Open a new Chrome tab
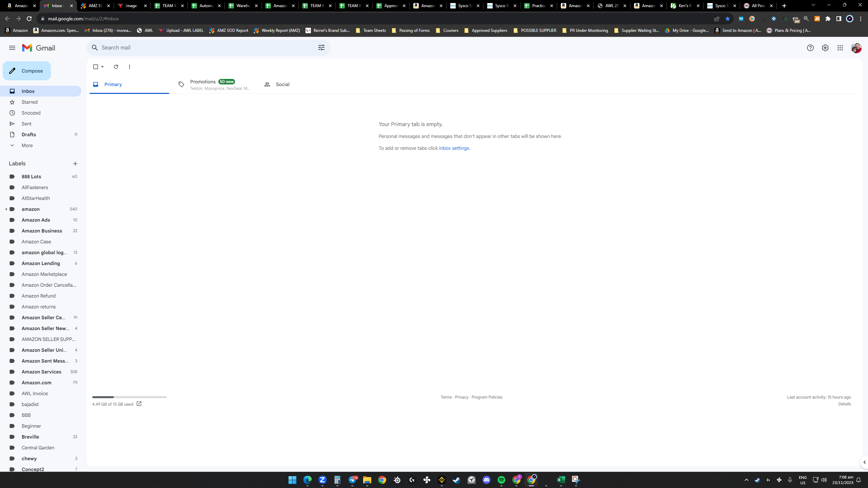 tap(784, 6)
